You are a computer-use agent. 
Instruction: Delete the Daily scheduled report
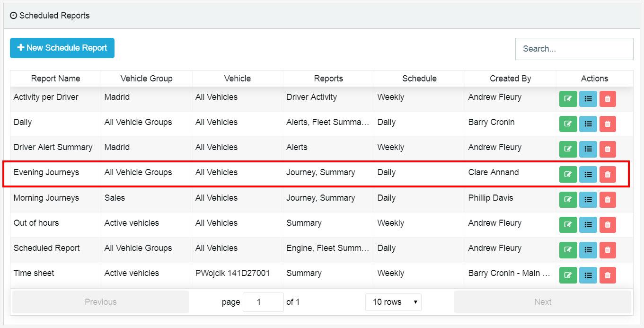tap(608, 124)
